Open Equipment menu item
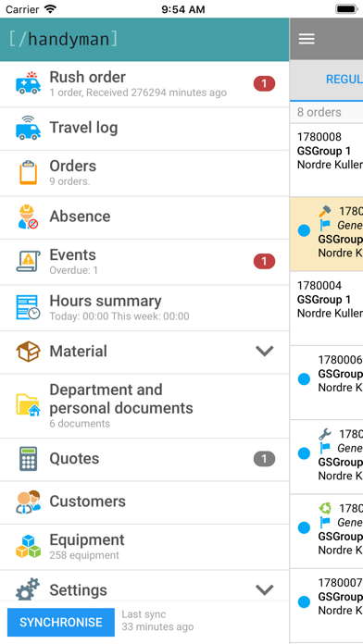The width and height of the screenshot is (363, 644). click(x=144, y=547)
